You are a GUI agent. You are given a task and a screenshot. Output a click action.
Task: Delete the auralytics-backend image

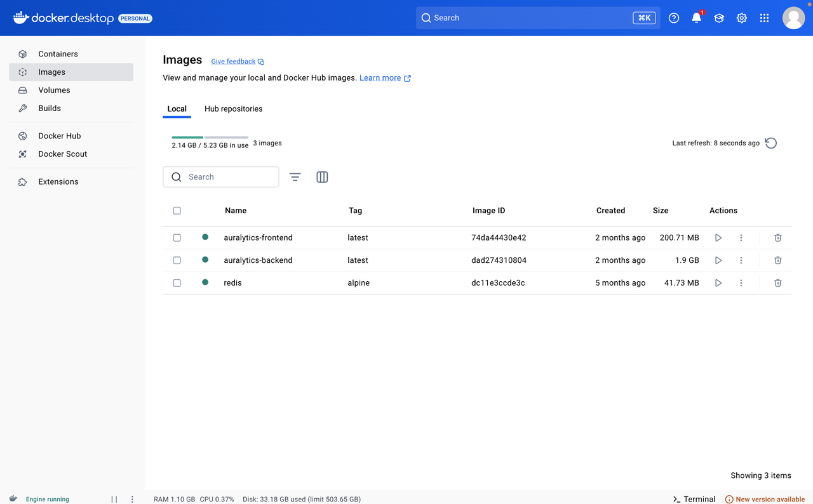tap(777, 260)
